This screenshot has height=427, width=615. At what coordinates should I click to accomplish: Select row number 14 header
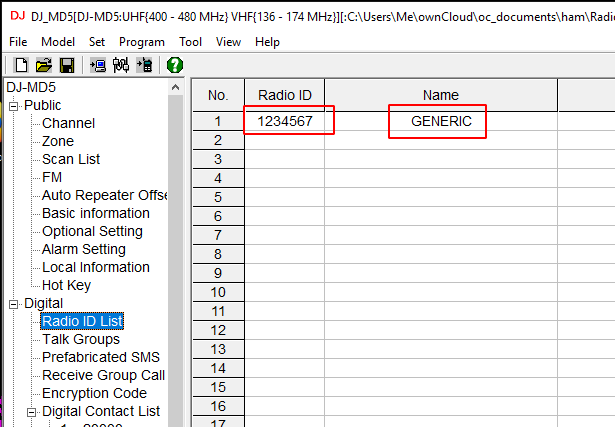pos(218,368)
